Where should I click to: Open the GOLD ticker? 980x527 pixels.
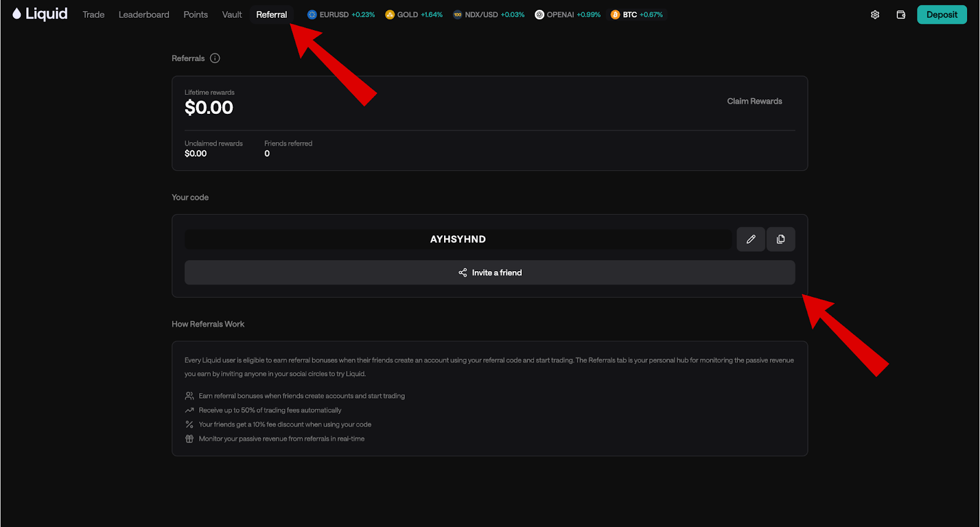coord(414,15)
